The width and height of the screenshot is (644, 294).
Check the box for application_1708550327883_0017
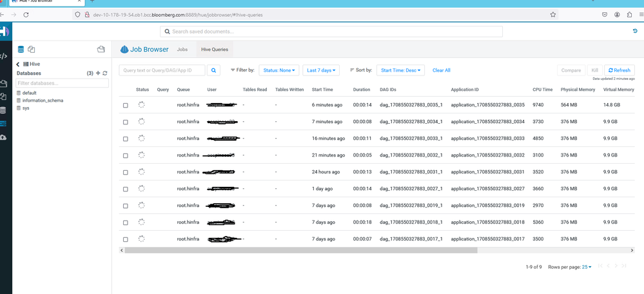(126, 239)
